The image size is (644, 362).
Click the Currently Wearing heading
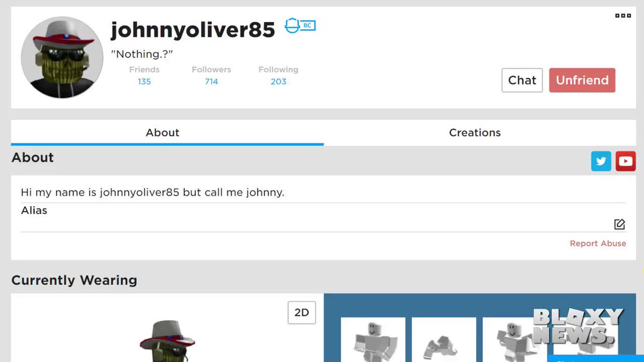pos(74,280)
